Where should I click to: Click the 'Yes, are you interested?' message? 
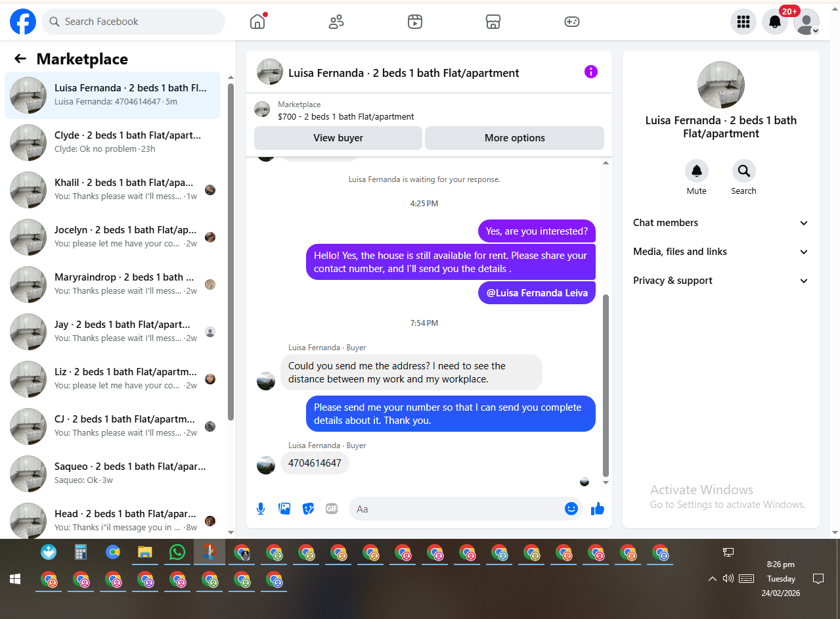click(x=537, y=231)
